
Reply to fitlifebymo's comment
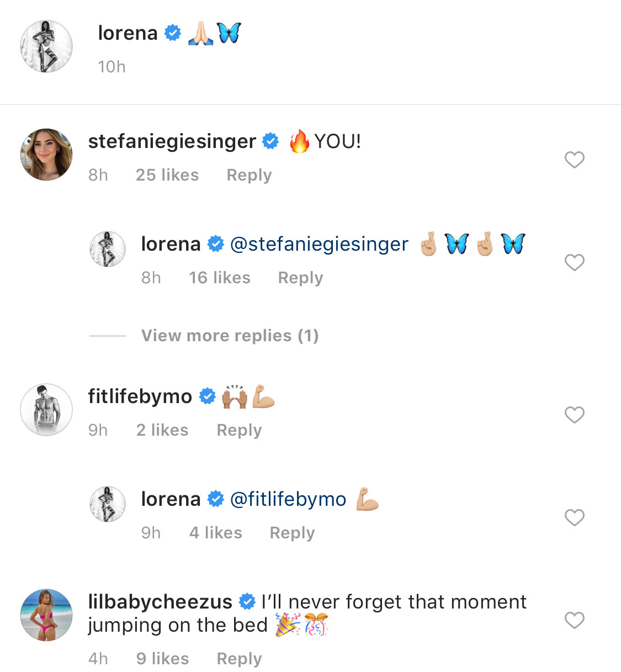[x=239, y=430]
